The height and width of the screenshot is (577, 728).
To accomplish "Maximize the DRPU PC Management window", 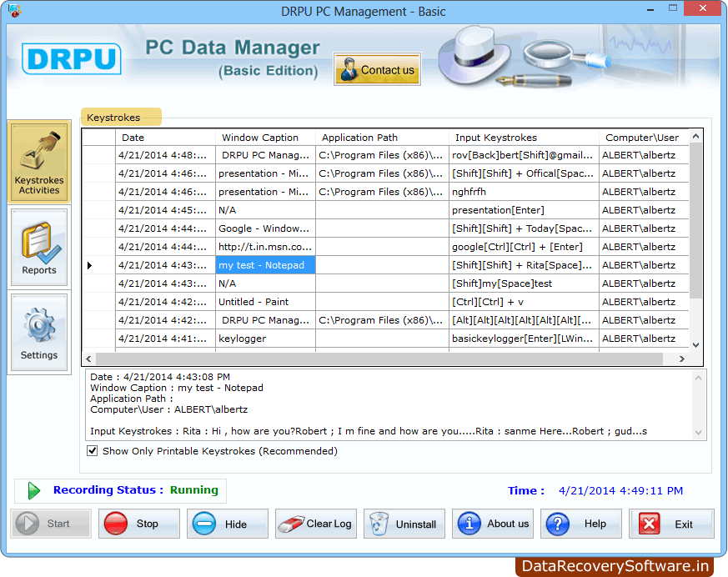I will click(x=673, y=8).
